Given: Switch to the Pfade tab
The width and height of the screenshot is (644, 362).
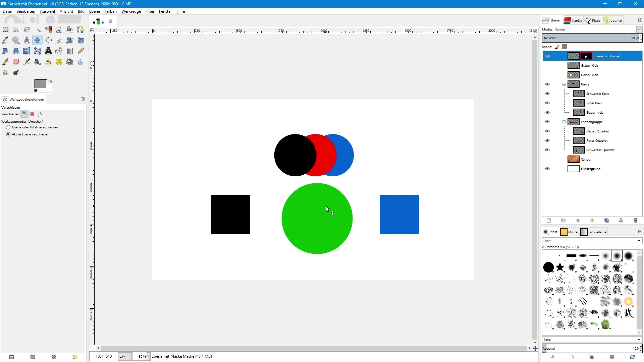Looking at the screenshot, I should (593, 20).
